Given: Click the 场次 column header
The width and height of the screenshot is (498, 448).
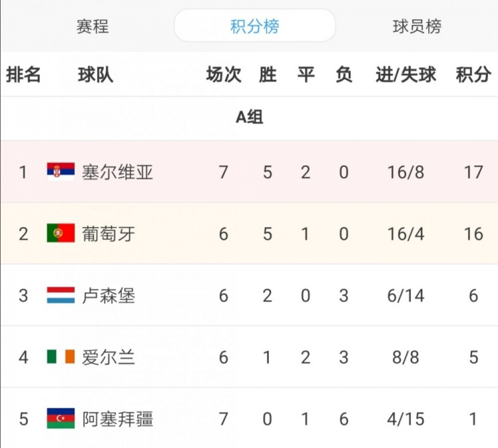Looking at the screenshot, I should pos(223,74).
